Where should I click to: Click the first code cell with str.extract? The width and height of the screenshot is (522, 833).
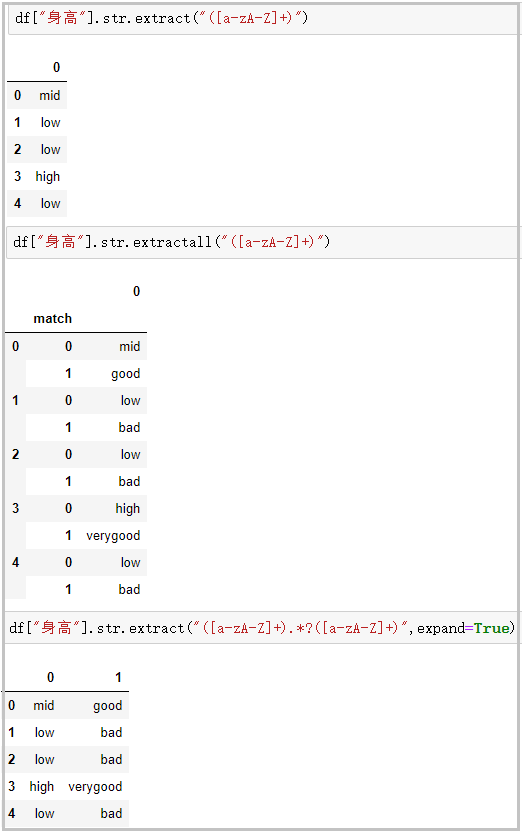(x=263, y=19)
